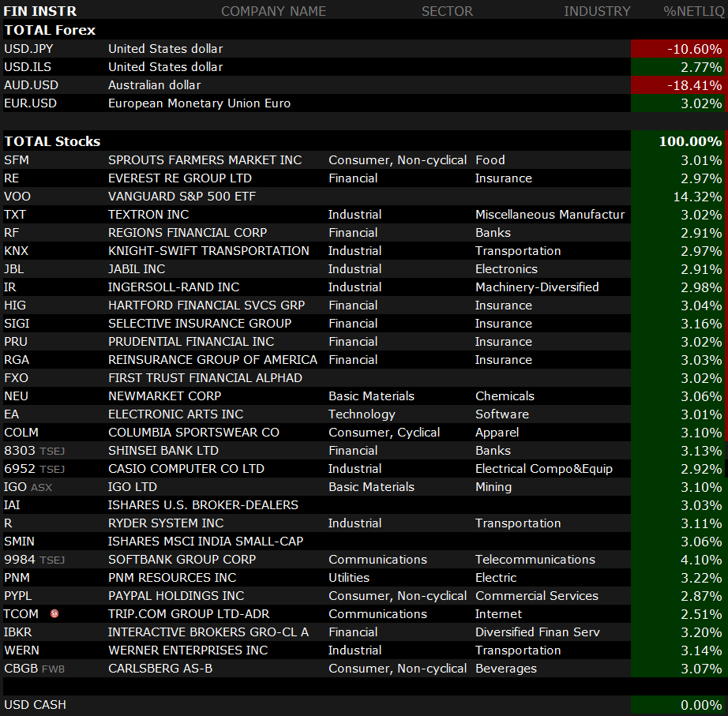This screenshot has width=728, height=716.
Task: Select WERNER ENTERPRISES INC
Action: (x=188, y=650)
